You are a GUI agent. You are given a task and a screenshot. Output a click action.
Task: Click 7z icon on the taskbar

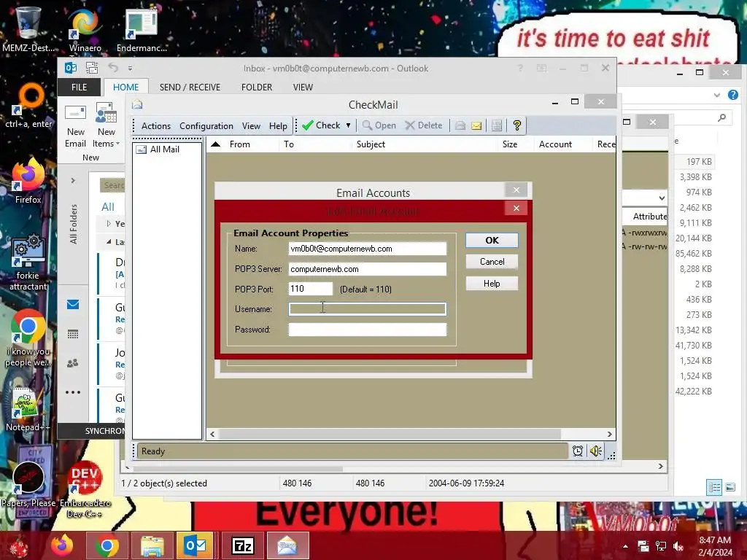pyautogui.click(x=243, y=545)
